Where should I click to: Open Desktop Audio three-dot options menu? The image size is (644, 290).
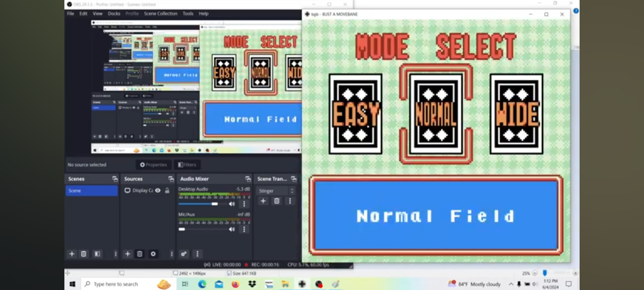click(244, 204)
